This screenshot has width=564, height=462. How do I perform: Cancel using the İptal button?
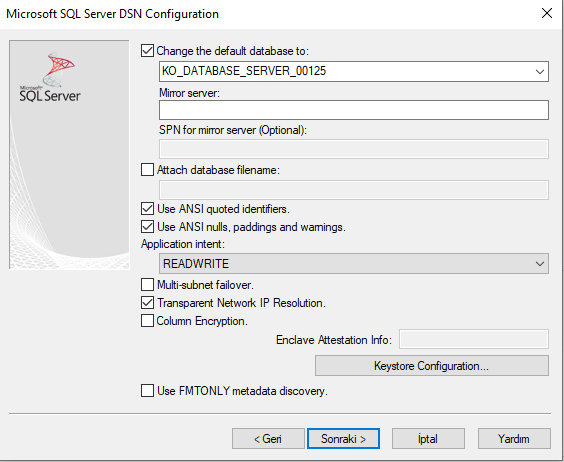(x=428, y=439)
